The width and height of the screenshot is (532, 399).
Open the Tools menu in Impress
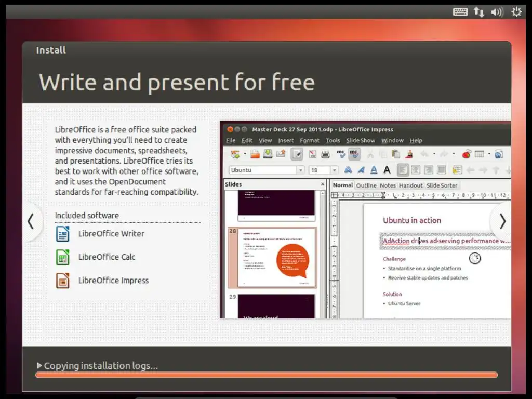click(333, 140)
